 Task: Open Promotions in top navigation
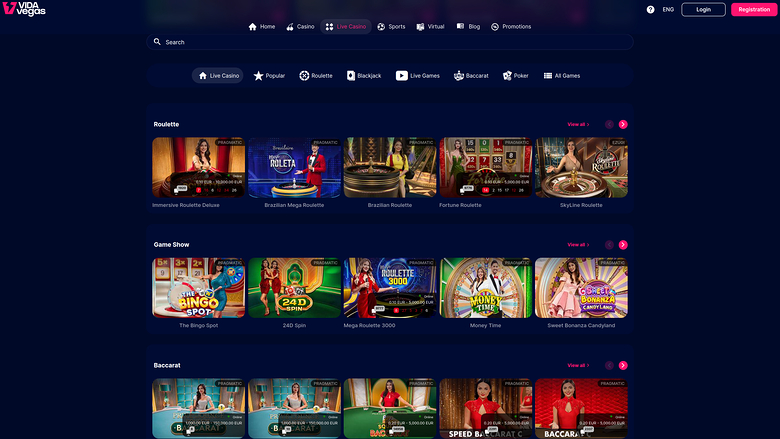(x=511, y=26)
